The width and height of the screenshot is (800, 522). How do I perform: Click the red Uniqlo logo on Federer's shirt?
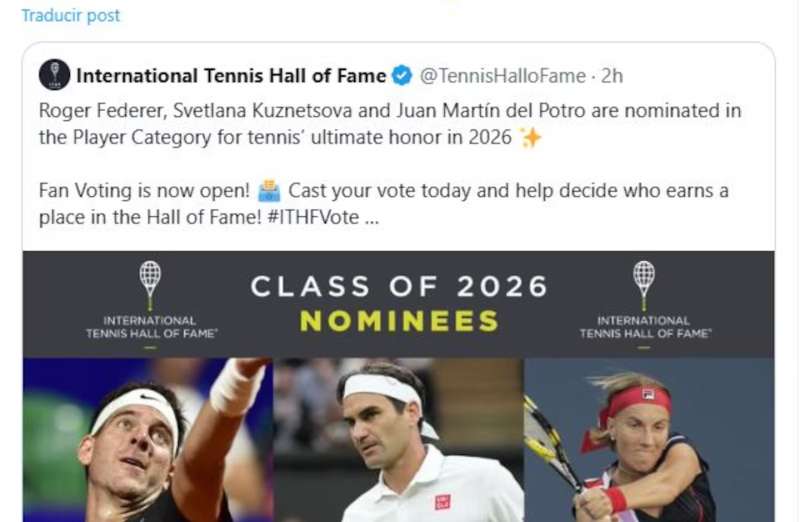click(442, 501)
